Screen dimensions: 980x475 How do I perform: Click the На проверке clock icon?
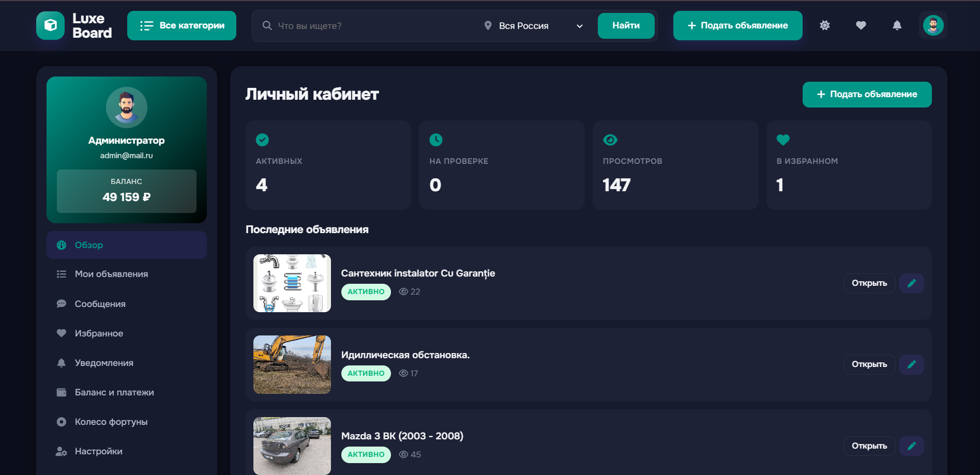(x=436, y=140)
